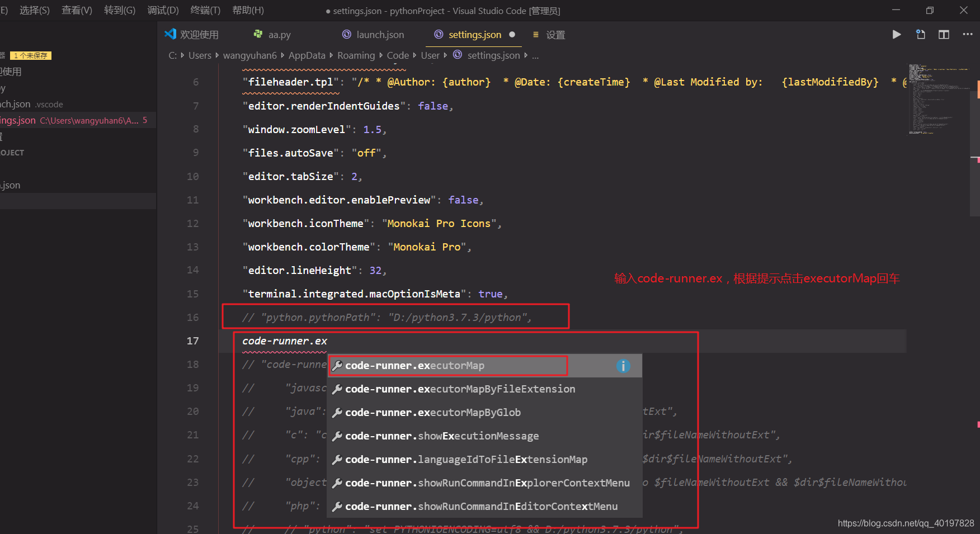Choose the code-runner.languageIdToFileExtensionMap suggestion
Image resolution: width=980 pixels, height=534 pixels.
click(484, 460)
